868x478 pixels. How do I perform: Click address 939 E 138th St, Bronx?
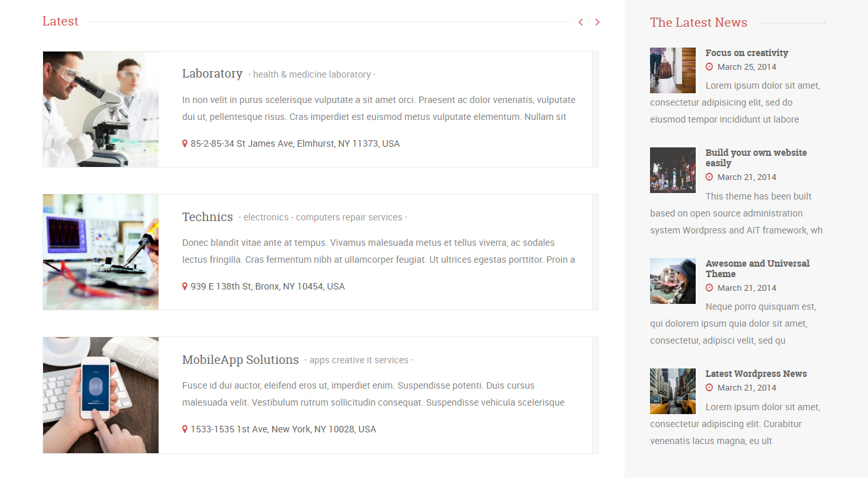(268, 286)
